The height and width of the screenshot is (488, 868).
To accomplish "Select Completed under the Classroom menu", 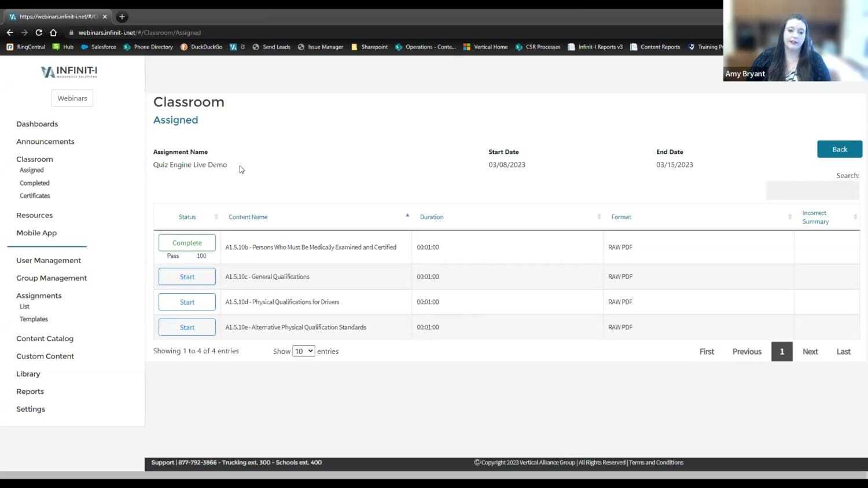I will tap(34, 183).
